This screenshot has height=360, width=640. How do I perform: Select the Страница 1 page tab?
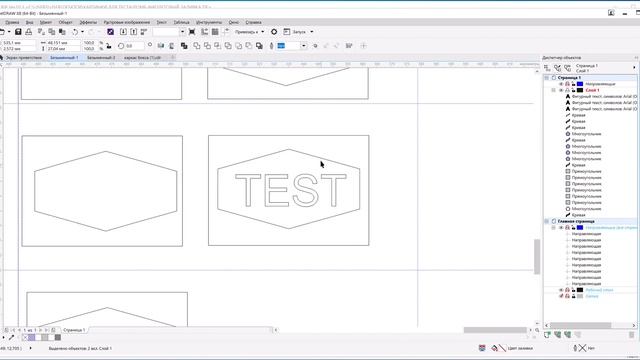click(x=74, y=330)
